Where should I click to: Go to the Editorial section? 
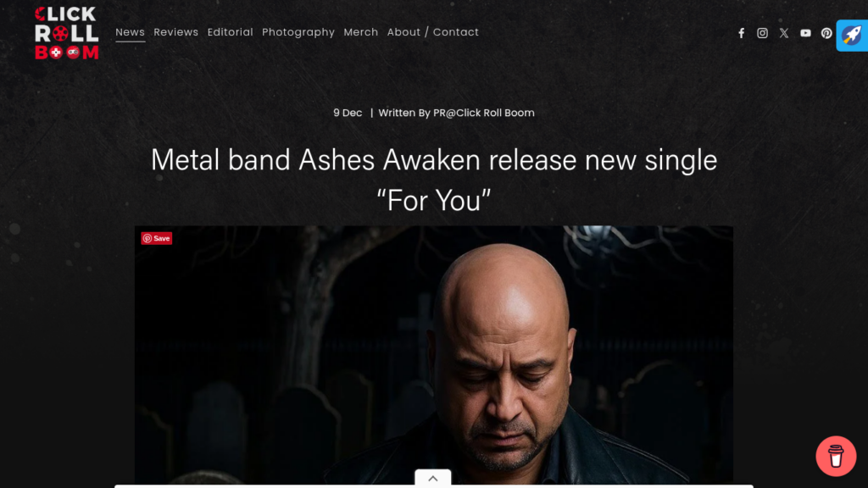click(231, 32)
